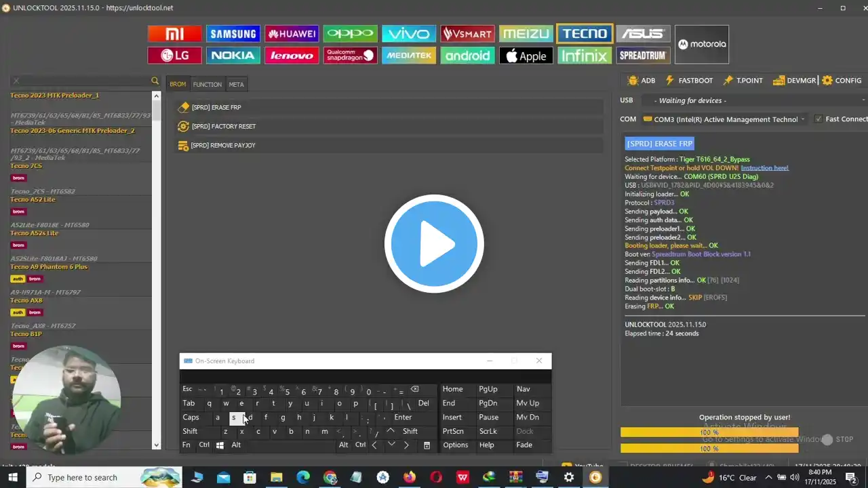Click the Nav key on On-Screen Keyboard

coord(523,390)
